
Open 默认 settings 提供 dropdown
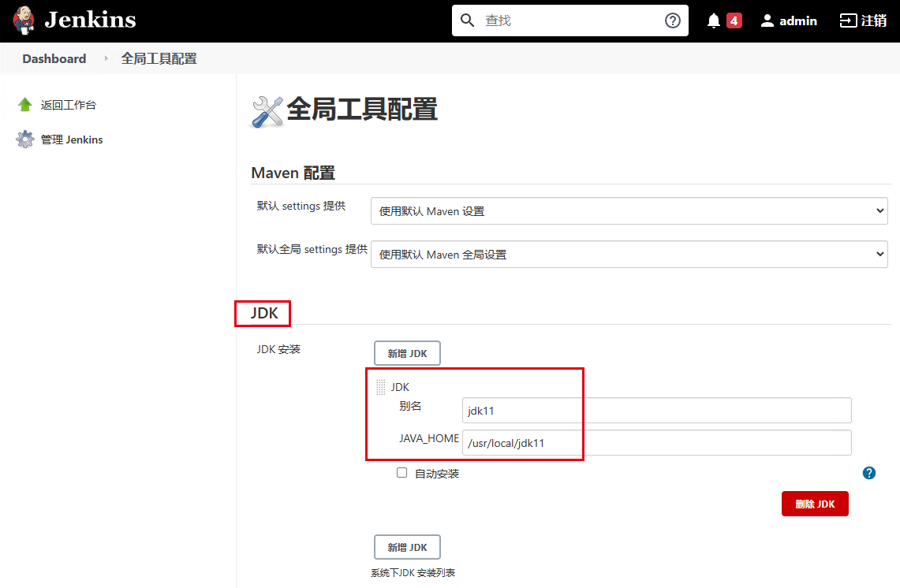629,211
